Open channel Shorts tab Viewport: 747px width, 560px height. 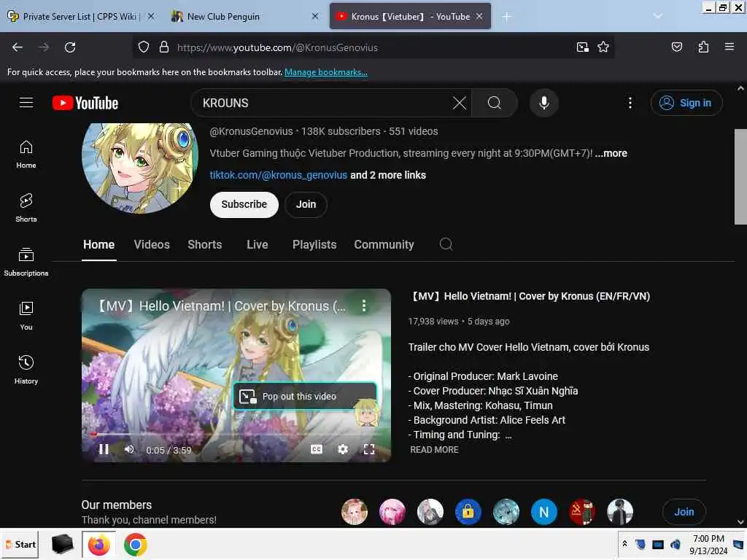[x=205, y=244]
